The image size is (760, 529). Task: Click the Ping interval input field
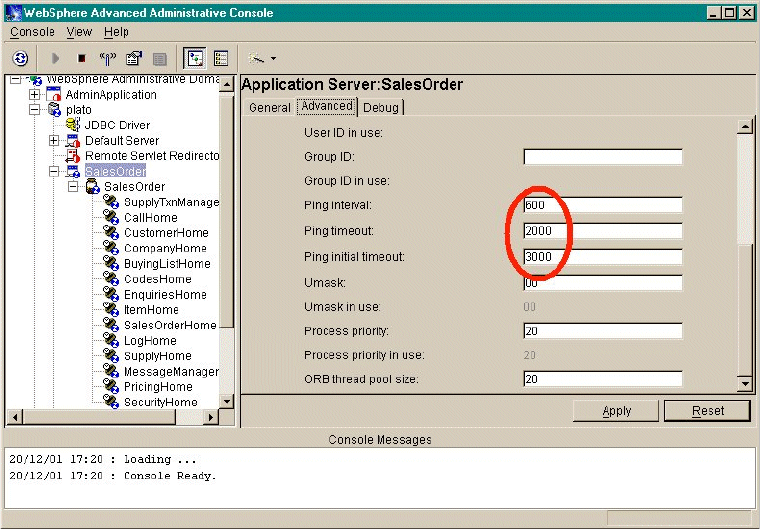(602, 205)
